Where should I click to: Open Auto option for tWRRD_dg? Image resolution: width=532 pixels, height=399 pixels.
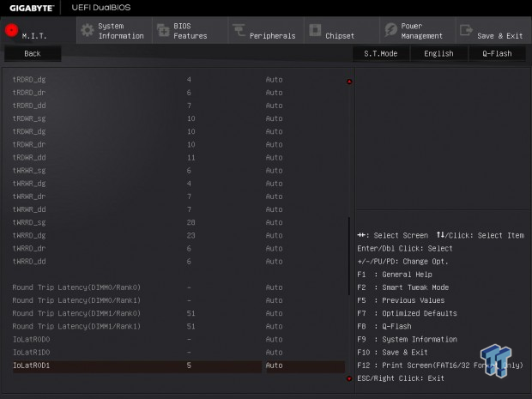274,235
